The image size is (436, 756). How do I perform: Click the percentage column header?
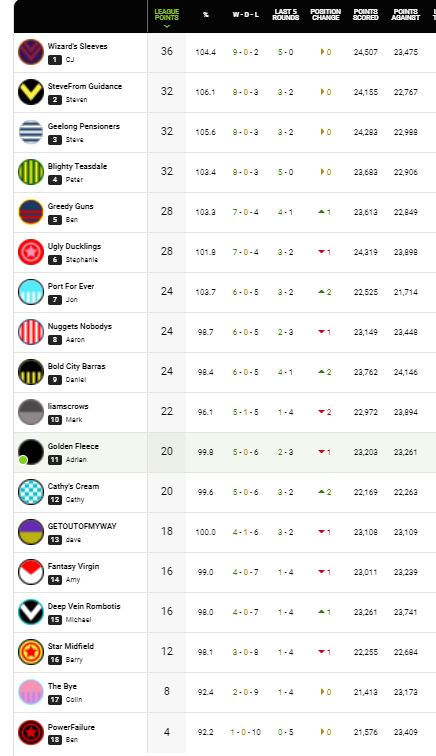(x=205, y=15)
